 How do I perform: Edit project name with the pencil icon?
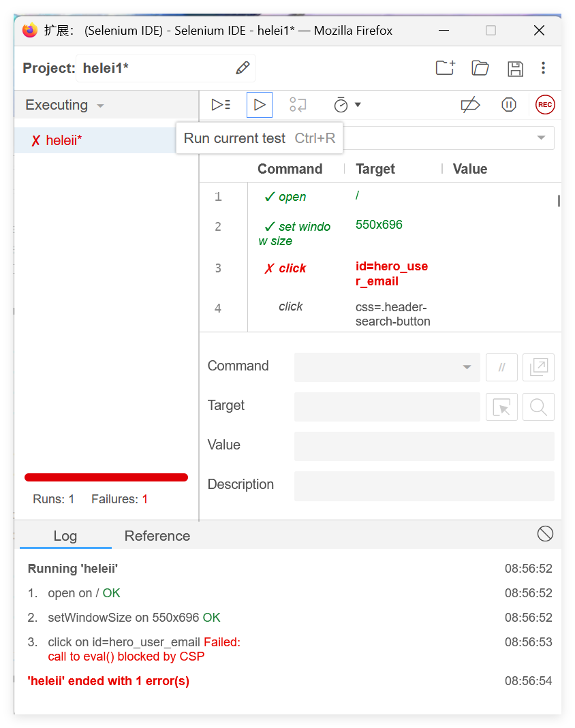243,68
